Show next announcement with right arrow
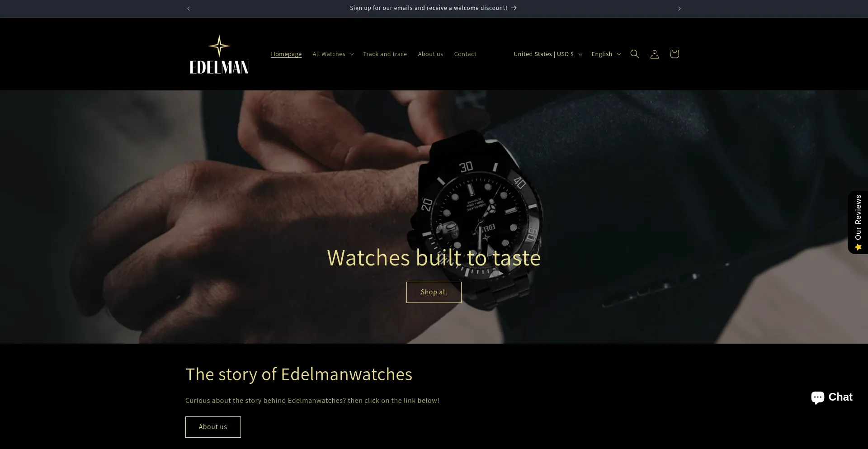 click(679, 9)
